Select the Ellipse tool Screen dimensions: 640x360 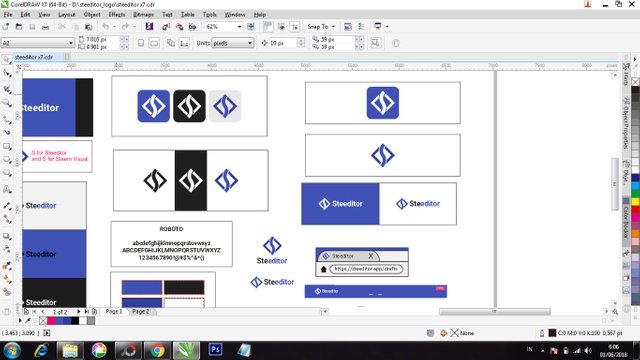(7, 160)
